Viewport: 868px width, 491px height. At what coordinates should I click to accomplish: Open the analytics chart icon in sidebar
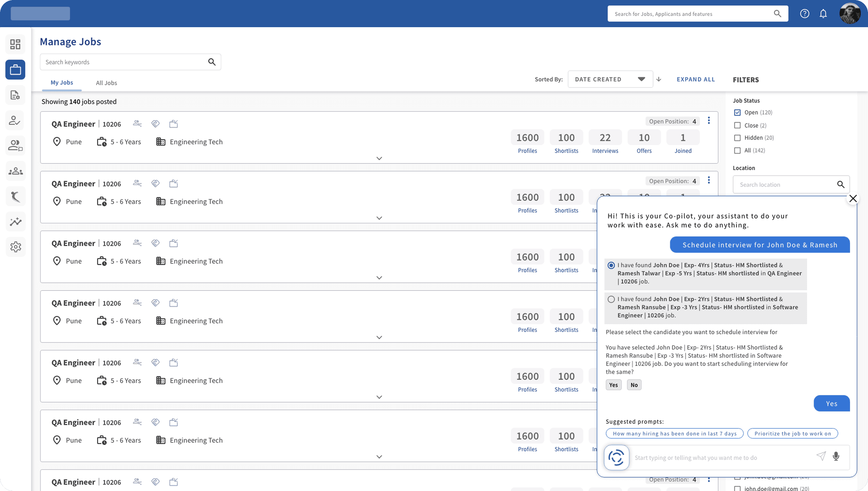click(15, 221)
